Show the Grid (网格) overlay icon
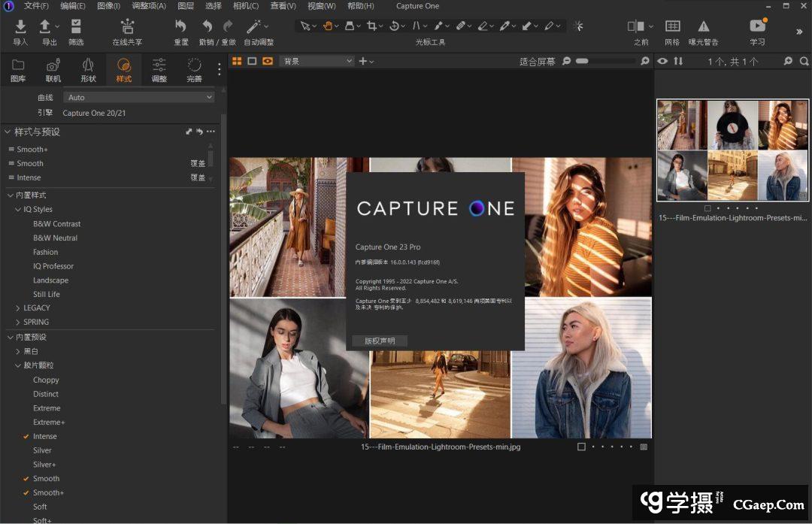 pos(672,27)
